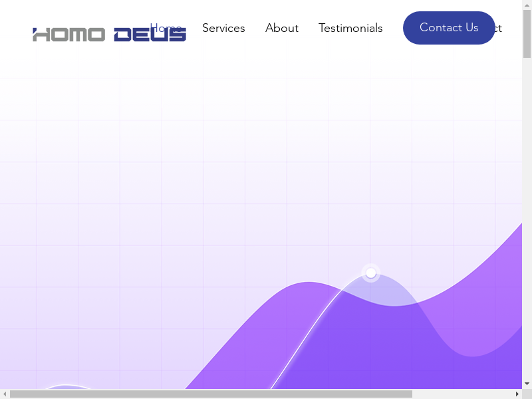The image size is (532, 399).
Task: Open the Testimonials nav link
Action: (x=350, y=28)
